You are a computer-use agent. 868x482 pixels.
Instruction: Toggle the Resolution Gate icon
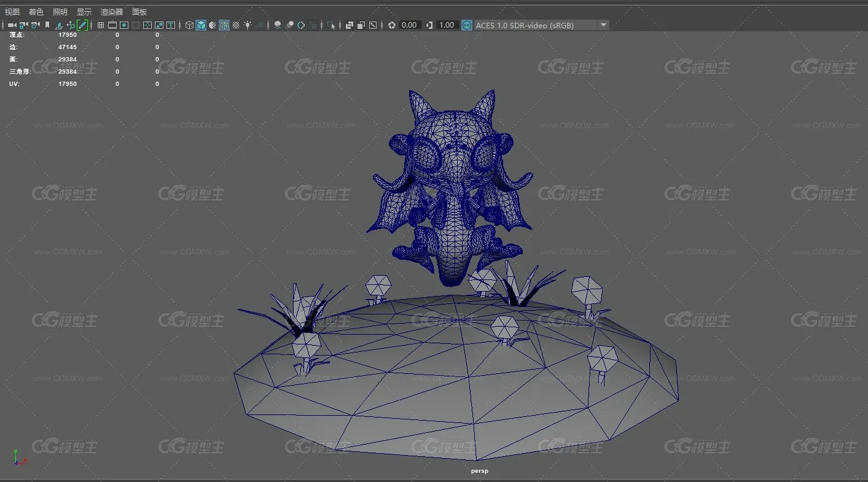(124, 25)
